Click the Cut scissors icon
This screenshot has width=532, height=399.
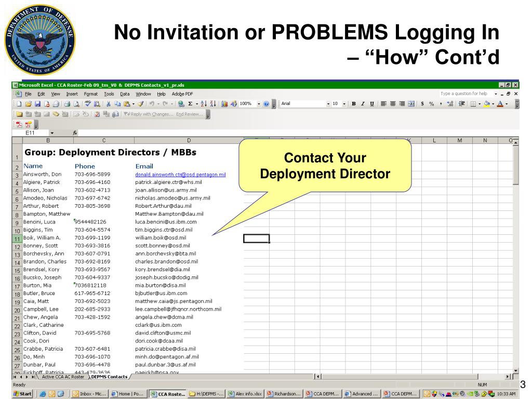(108, 104)
